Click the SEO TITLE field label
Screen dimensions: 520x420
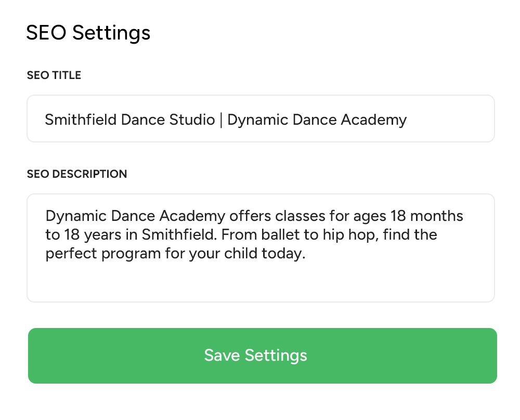point(54,75)
